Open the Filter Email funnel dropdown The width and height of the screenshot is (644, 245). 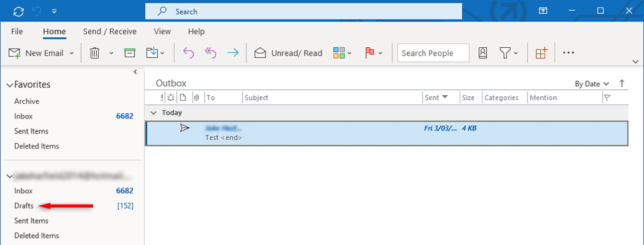click(509, 53)
